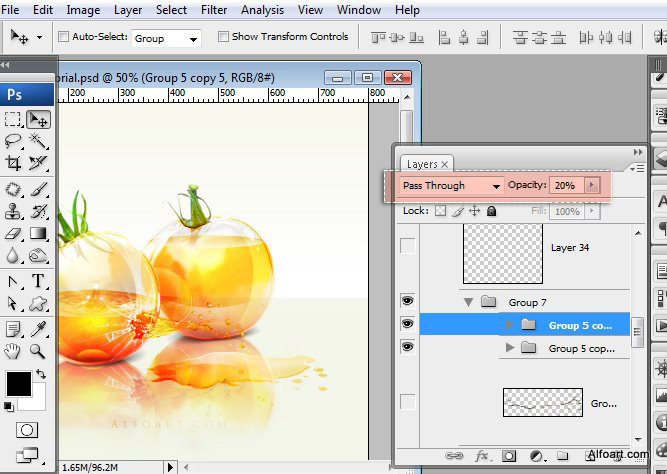This screenshot has height=474, width=667.
Task: Collapse the Group 7 folder
Action: click(469, 303)
